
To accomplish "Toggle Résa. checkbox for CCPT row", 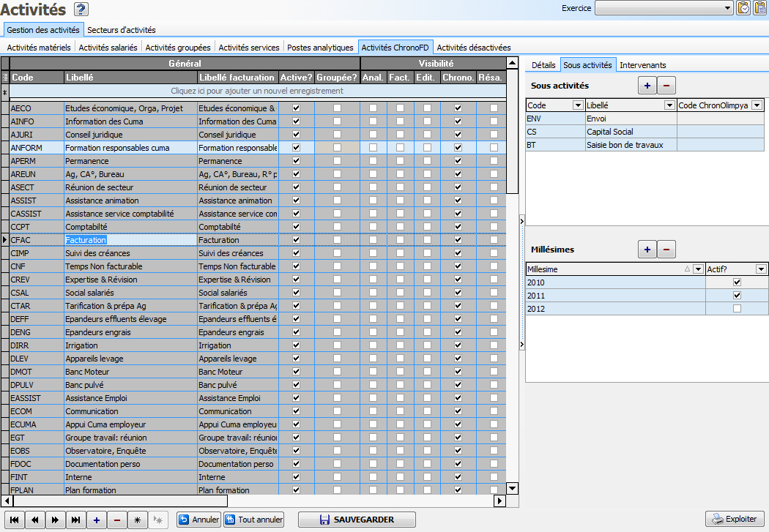I will point(494,227).
